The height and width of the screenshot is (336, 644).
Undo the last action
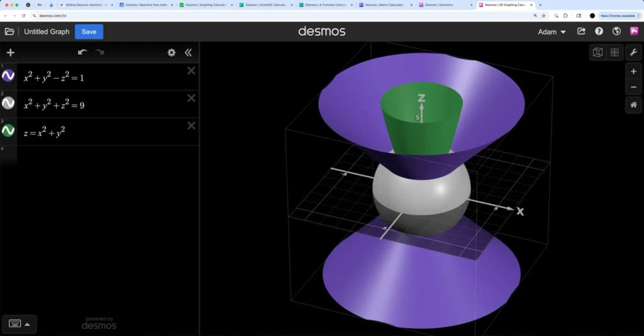click(x=82, y=52)
